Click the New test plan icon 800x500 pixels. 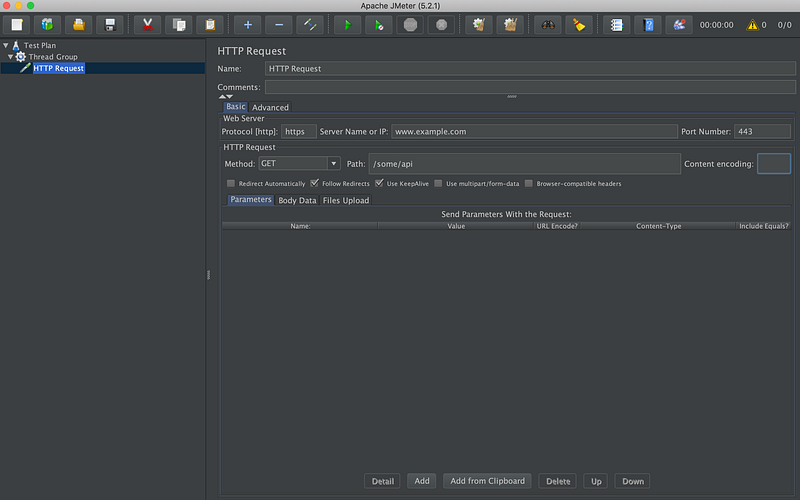click(17, 24)
